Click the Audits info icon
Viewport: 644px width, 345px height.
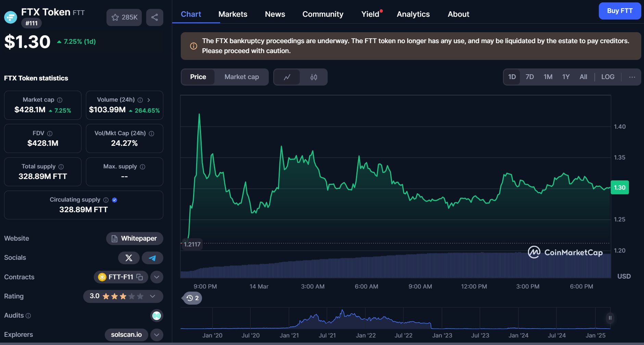pos(28,316)
